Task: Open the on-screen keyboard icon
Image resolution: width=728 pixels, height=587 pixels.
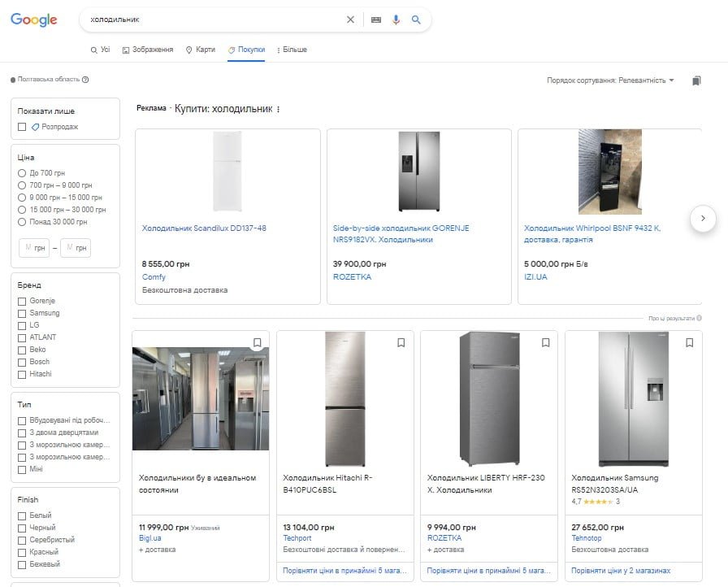Action: (x=376, y=20)
